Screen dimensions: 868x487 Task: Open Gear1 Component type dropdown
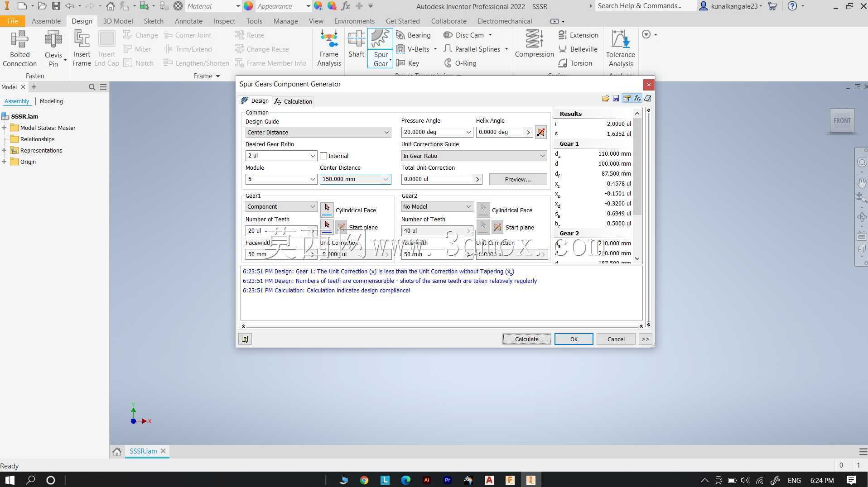point(281,206)
